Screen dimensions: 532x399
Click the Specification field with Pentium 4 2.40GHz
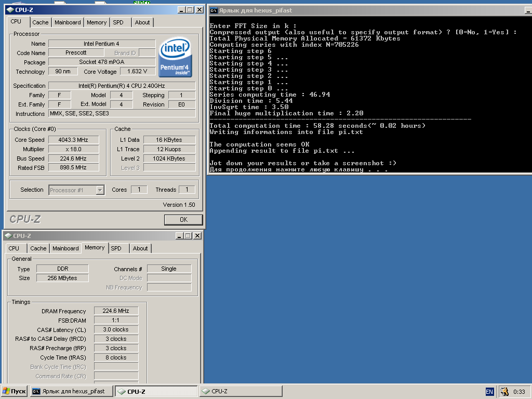(122, 86)
